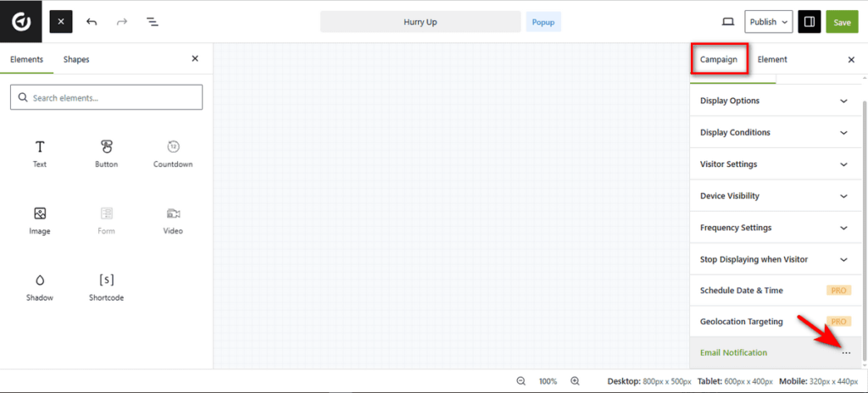Open Email Notification three-dot options
This screenshot has height=393, width=868.
846,353
